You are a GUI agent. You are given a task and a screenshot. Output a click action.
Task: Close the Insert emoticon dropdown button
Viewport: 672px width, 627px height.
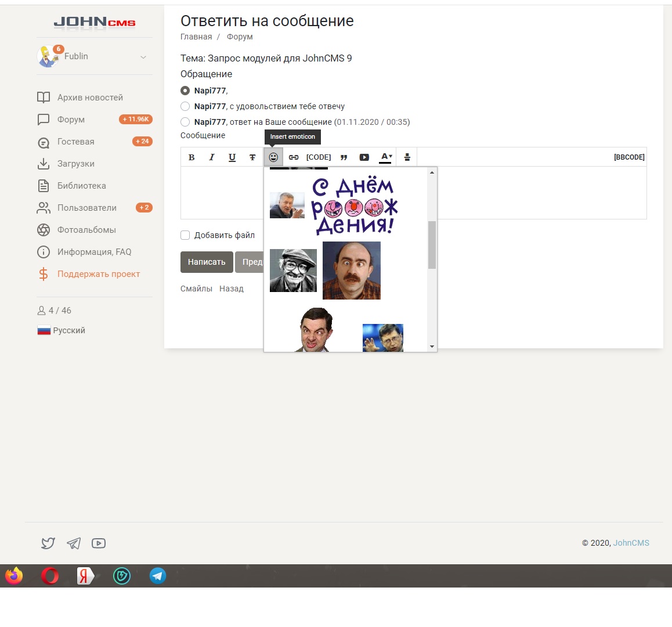(x=273, y=157)
